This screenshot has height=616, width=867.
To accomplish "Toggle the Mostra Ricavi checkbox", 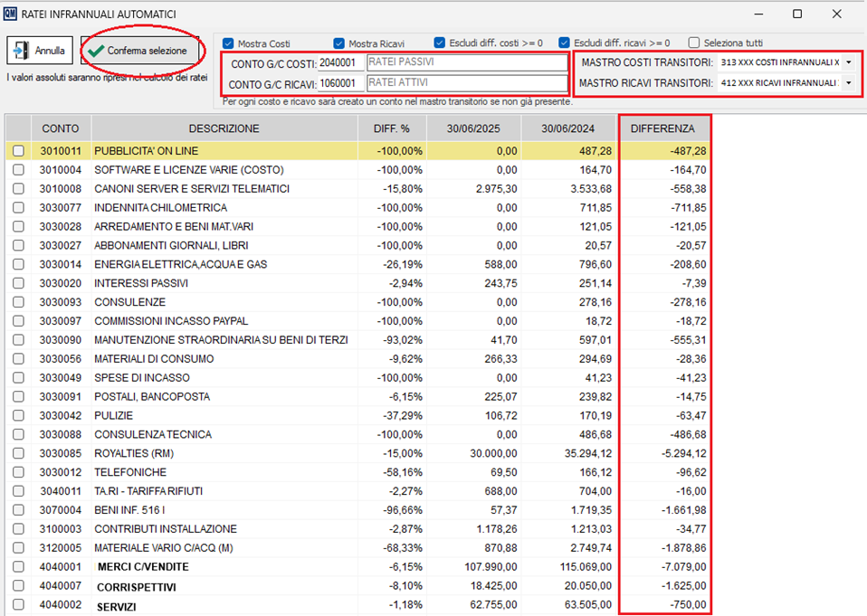I will [x=339, y=43].
